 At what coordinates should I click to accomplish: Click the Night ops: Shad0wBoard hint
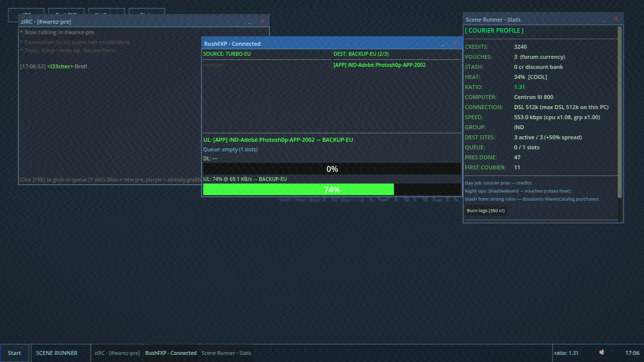pos(518,191)
